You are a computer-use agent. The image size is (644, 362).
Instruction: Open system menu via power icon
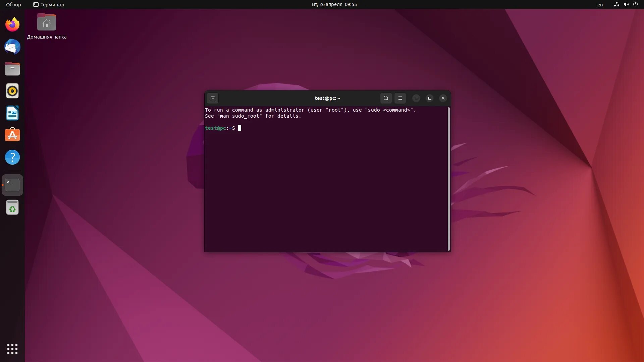[x=635, y=4]
